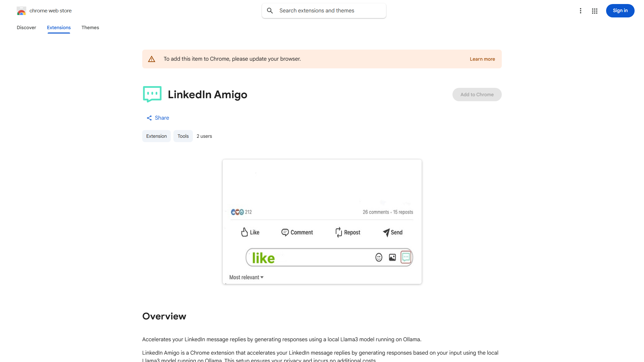
Task: Click the LinkedIn Amigo icon in comment box
Action: coord(406,257)
